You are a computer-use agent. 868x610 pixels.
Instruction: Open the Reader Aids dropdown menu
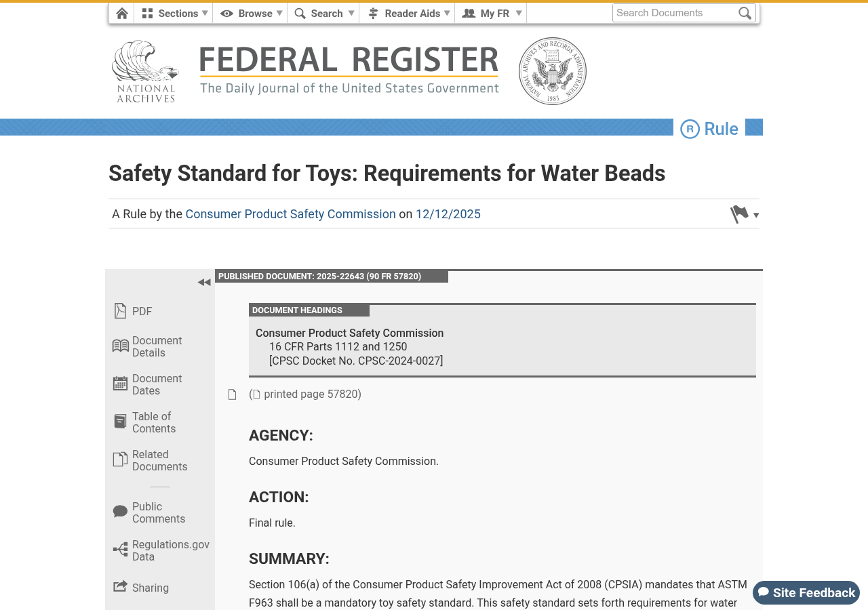click(x=407, y=14)
